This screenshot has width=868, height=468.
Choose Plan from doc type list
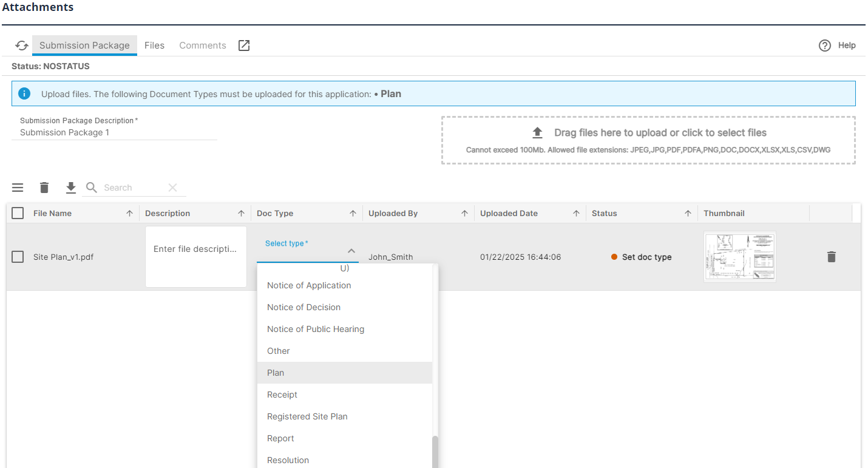click(x=276, y=373)
